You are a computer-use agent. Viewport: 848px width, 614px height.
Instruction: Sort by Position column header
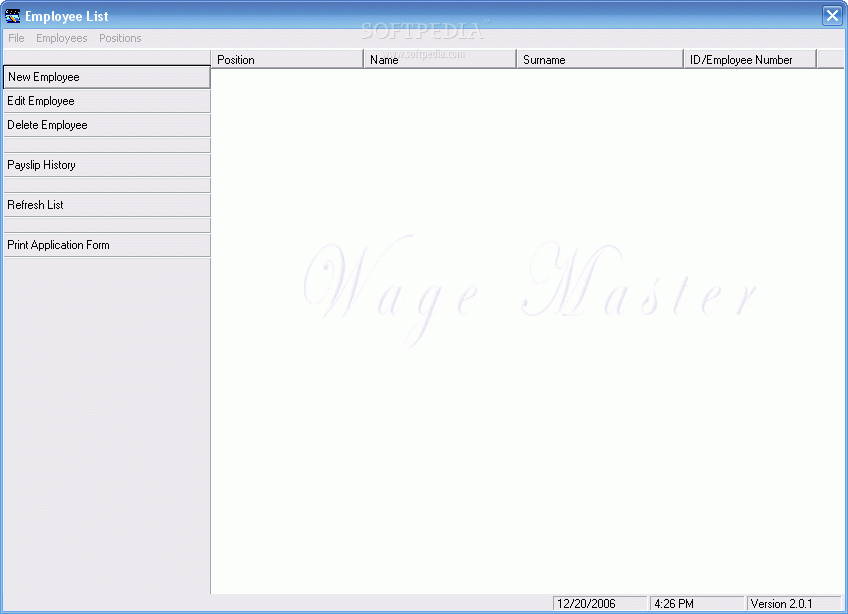pyautogui.click(x=287, y=60)
